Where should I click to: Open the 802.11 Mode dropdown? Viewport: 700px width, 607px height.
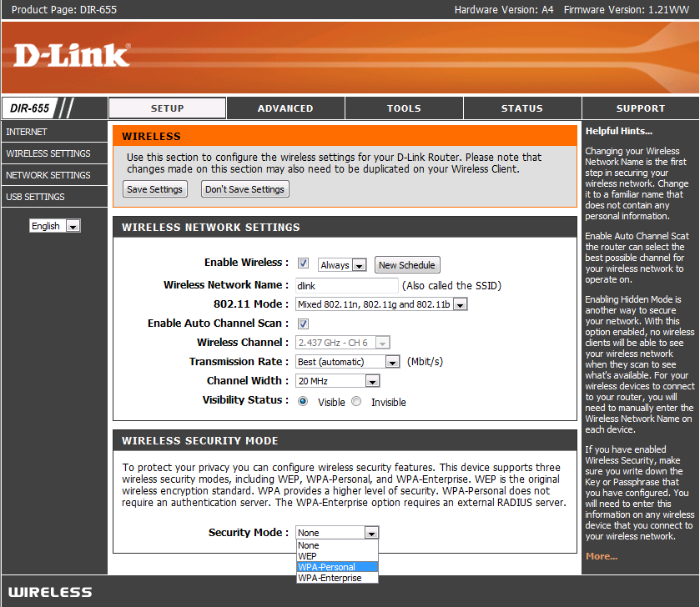381,304
